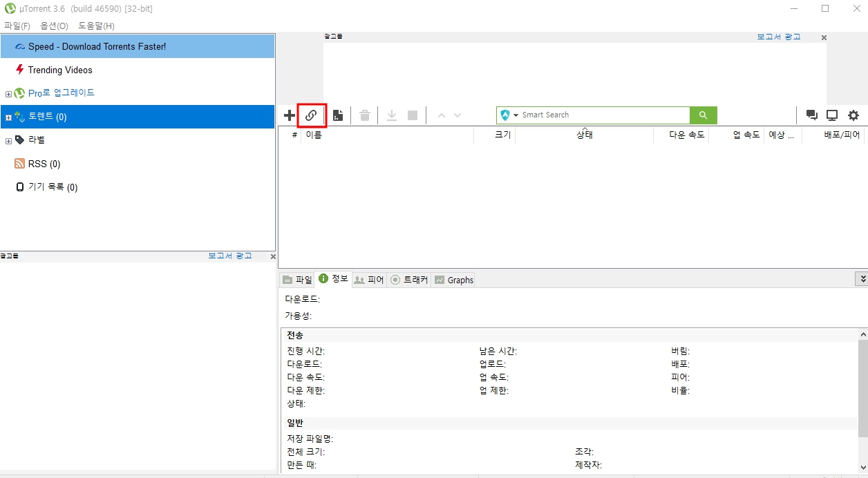Collapse the detail pane with double-chevron button
868x478 pixels.
pyautogui.click(x=862, y=279)
